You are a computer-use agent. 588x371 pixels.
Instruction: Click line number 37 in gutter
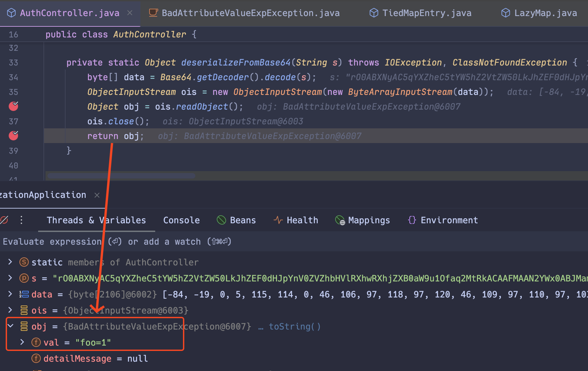[13, 121]
